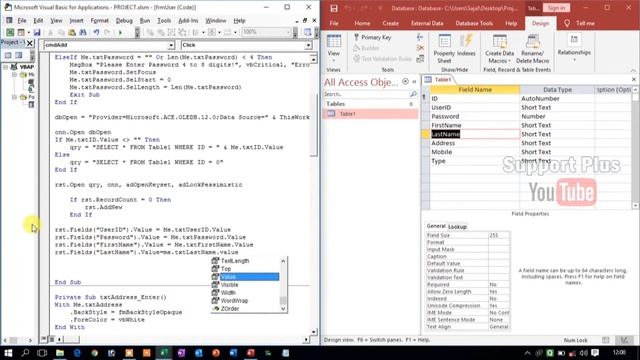Click Access quick-access Save icon
The height and width of the screenshot is (360, 640).
[334, 8]
